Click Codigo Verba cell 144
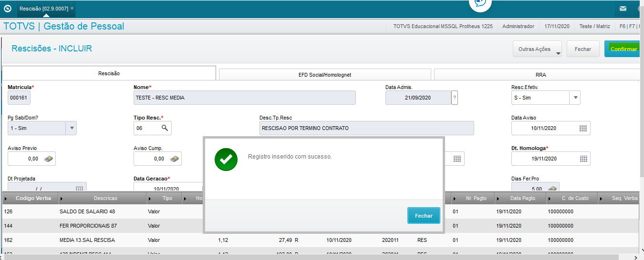The height and width of the screenshot is (260, 644). click(8, 226)
